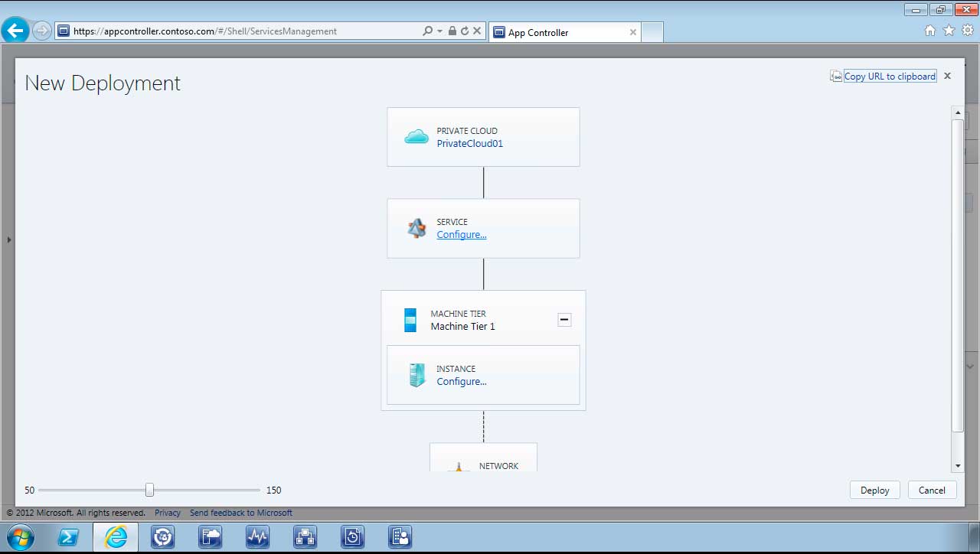The image size is (980, 554).
Task: Click the New Deployment title
Action: pyautogui.click(x=103, y=83)
